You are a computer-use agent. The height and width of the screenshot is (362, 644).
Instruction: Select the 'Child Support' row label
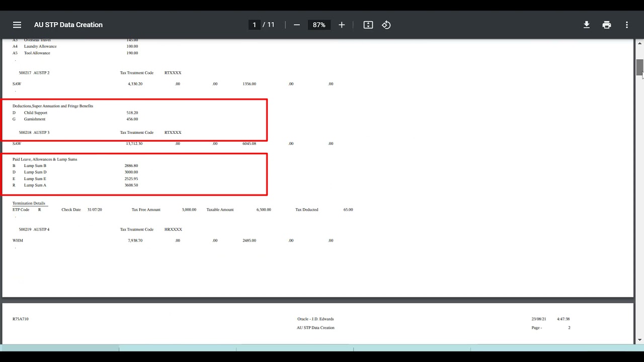click(x=36, y=113)
